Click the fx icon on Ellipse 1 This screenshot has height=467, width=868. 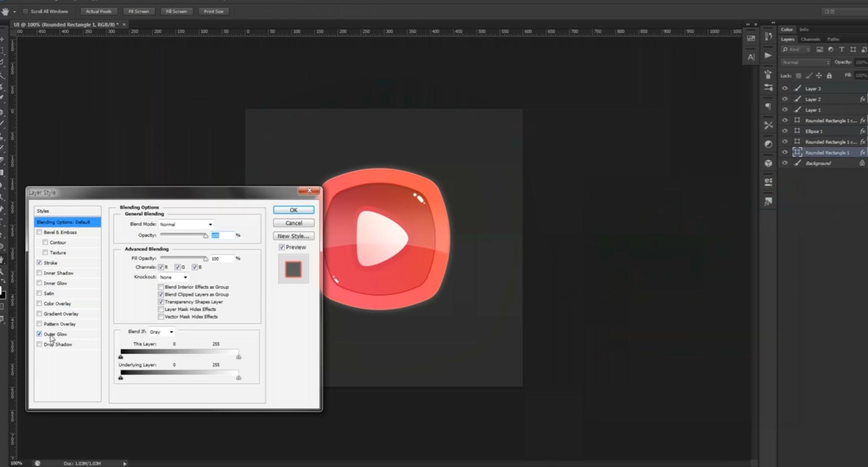tap(862, 131)
